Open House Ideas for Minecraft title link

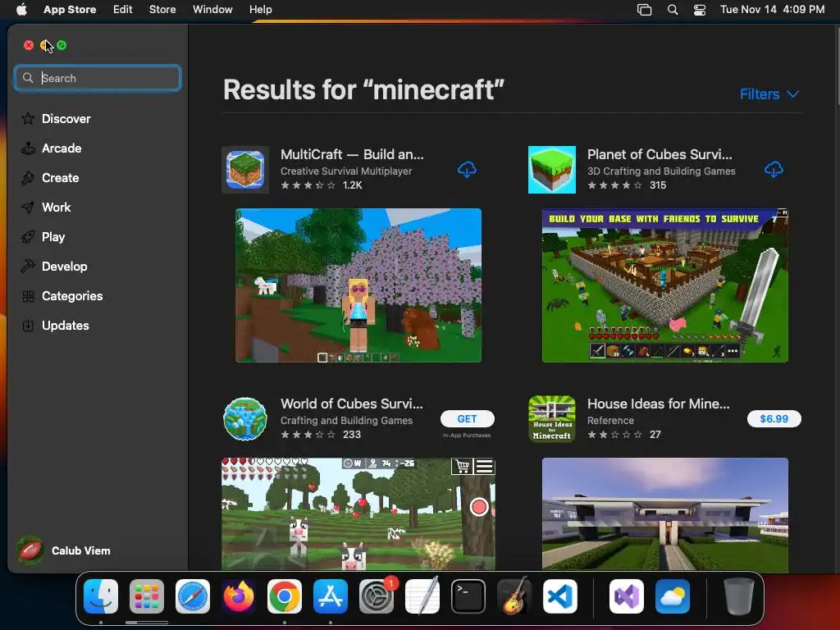coord(659,404)
